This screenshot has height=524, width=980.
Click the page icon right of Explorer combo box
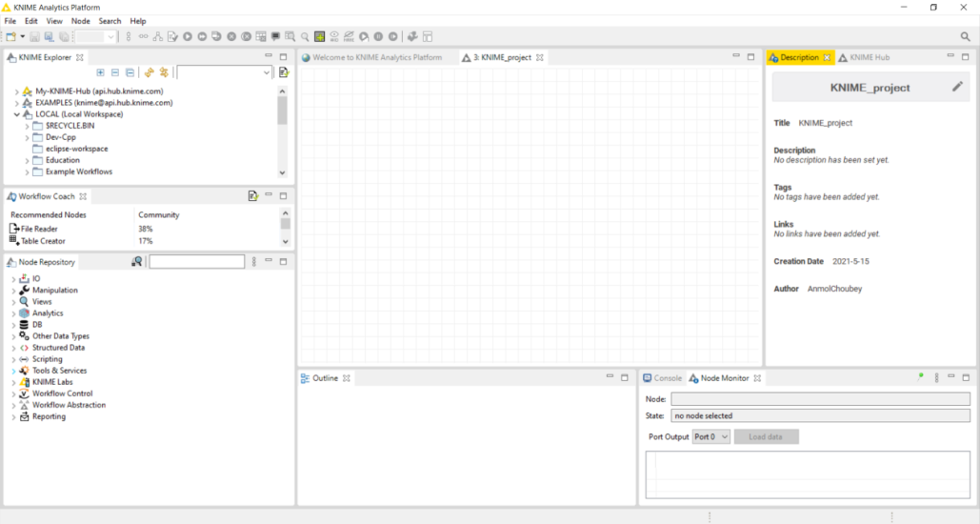[x=284, y=72]
